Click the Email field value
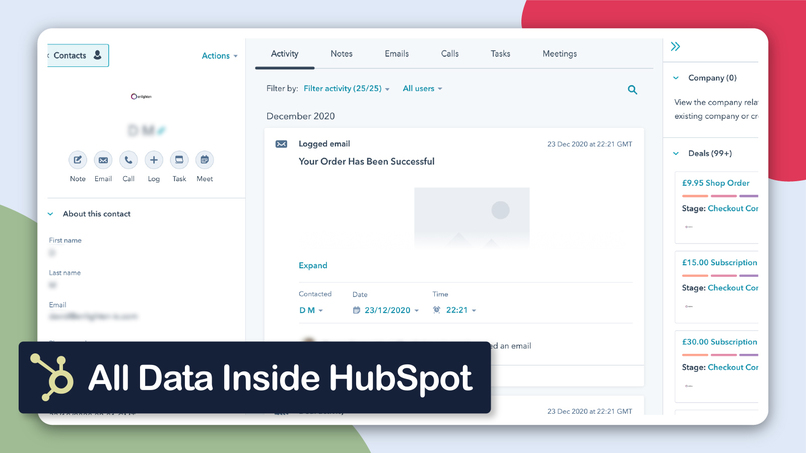 93,317
